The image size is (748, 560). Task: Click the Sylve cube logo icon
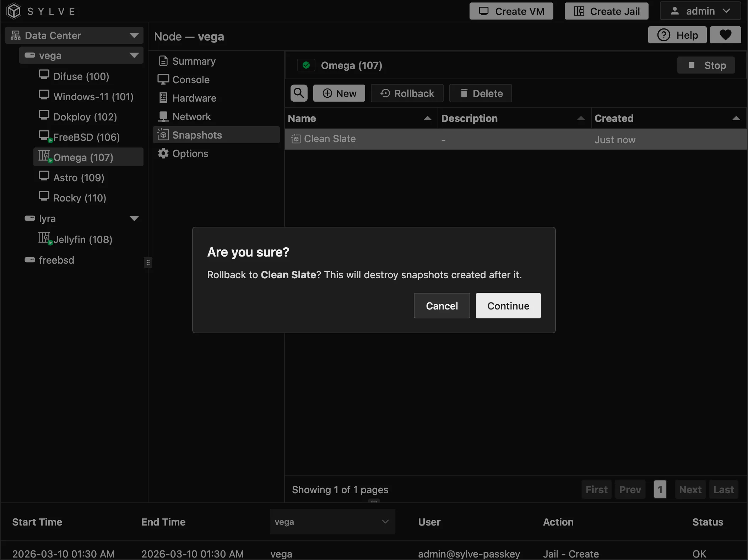14,11
